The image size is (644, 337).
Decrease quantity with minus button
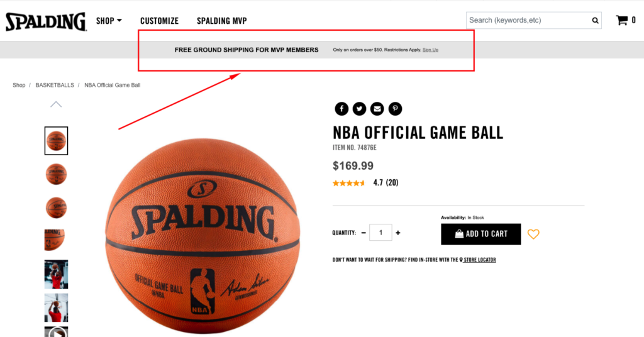(x=364, y=233)
